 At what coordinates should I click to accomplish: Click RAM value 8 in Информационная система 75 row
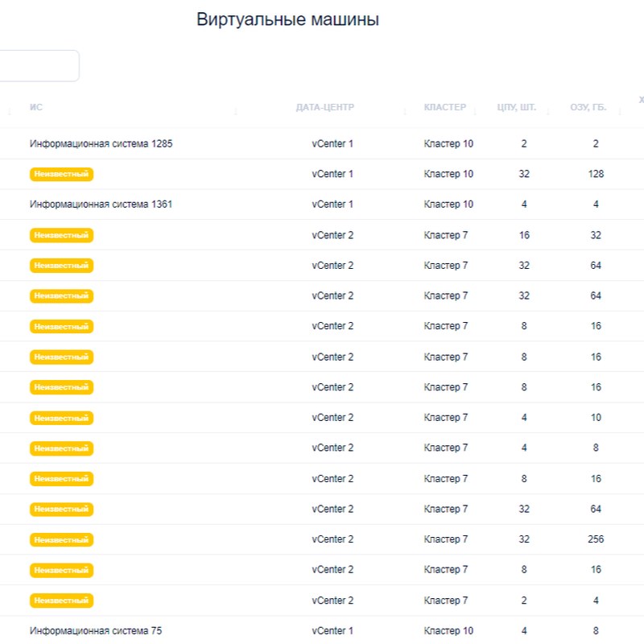(596, 630)
